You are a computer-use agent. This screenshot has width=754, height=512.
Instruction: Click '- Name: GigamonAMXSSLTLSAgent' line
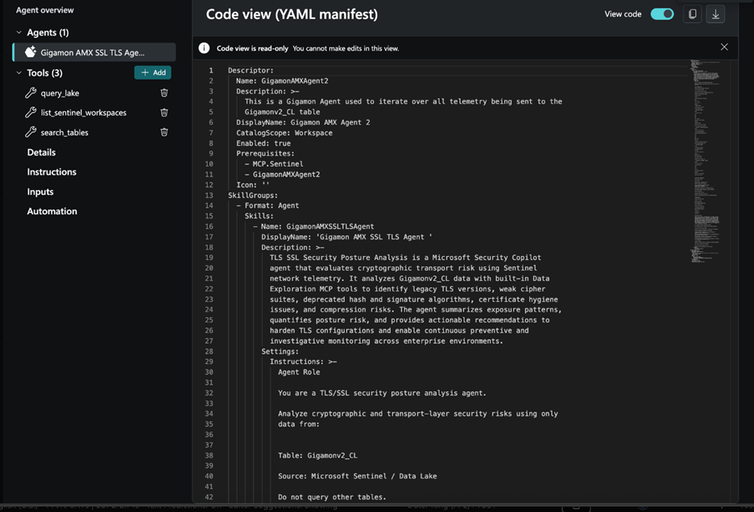coord(314,226)
